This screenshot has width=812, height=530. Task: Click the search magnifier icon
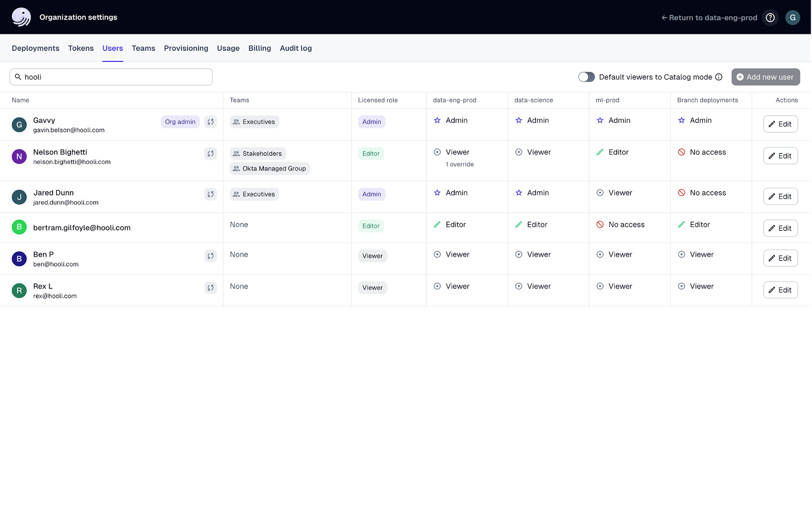[x=18, y=77]
